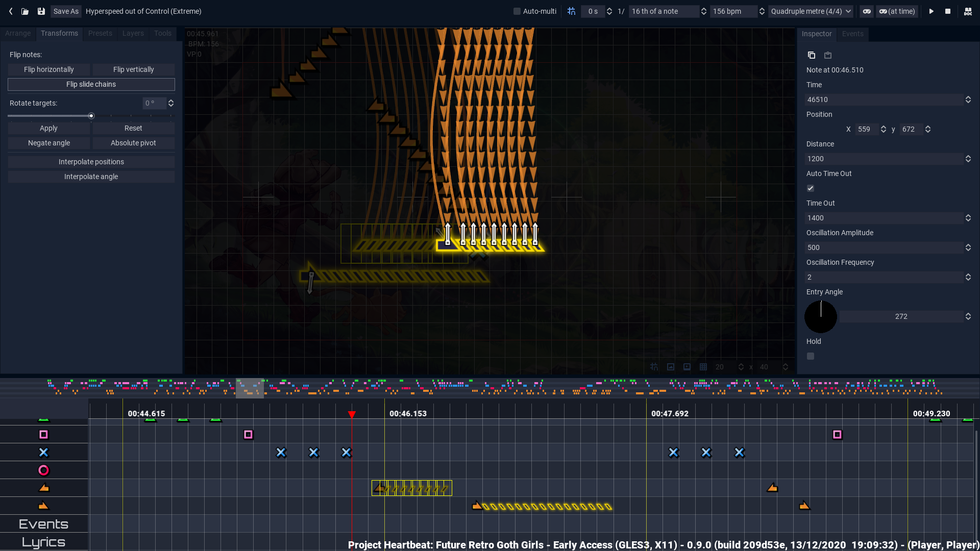This screenshot has height=551, width=980.
Task: Click the red playhead marker on timeline
Action: [352, 414]
